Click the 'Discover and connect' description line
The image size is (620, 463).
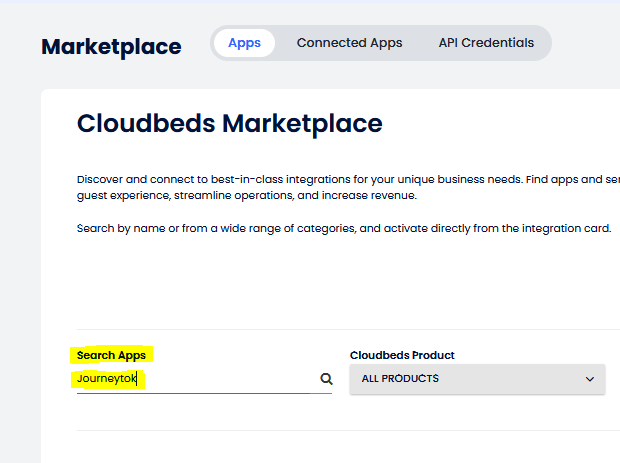340,179
